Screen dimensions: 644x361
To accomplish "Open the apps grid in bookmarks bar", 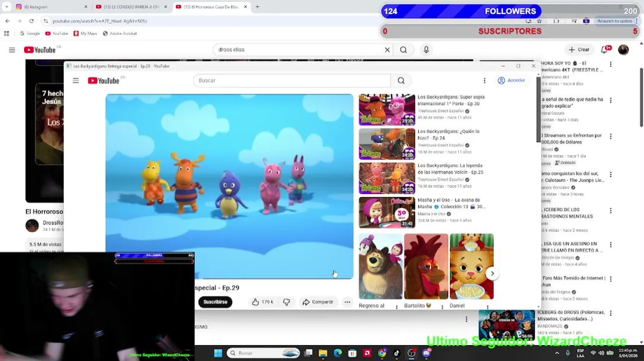I will (x=7, y=34).
